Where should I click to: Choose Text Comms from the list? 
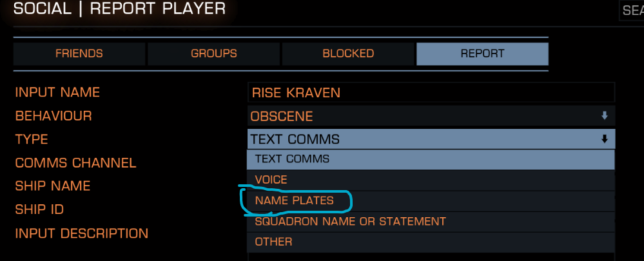[292, 159]
